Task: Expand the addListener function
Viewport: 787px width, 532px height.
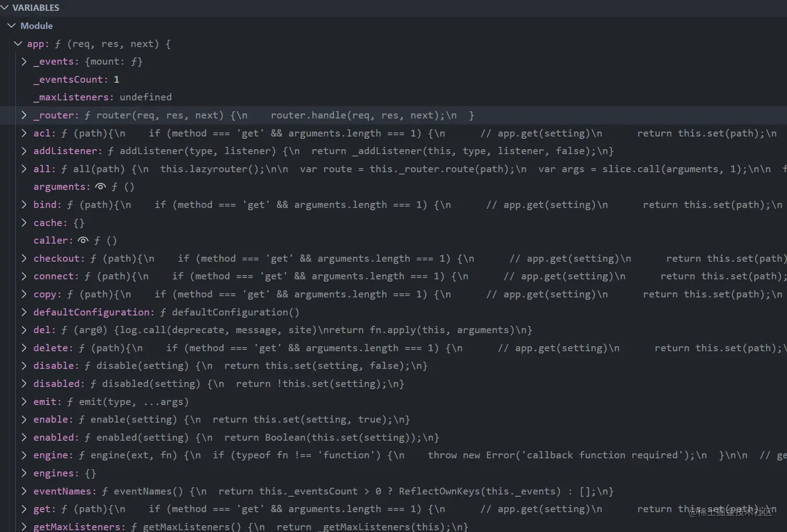Action: click(x=24, y=150)
